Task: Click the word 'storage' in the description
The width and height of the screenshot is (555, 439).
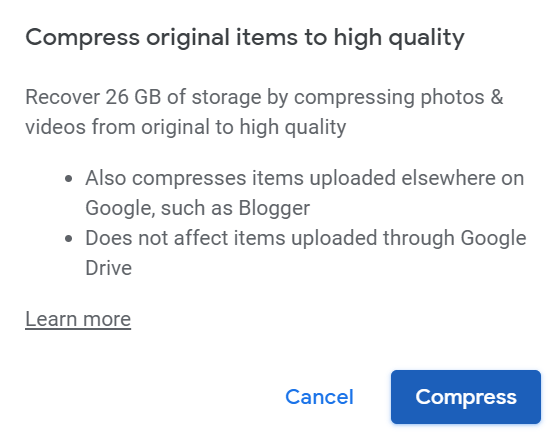Action: (227, 97)
